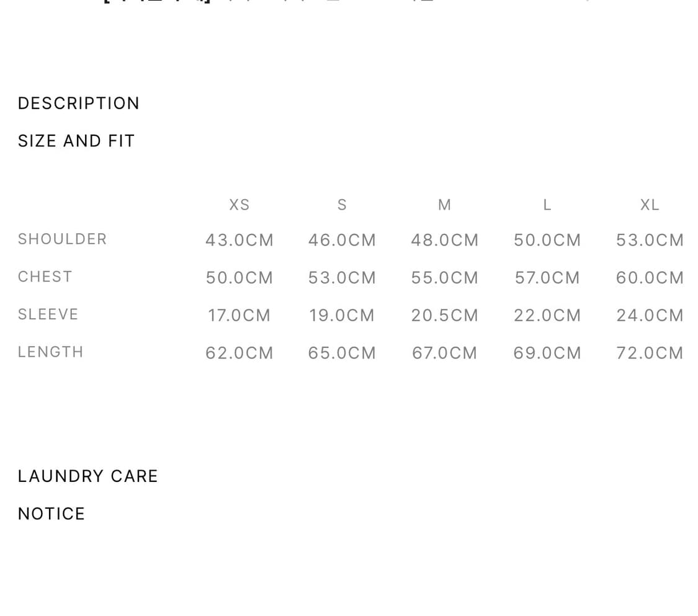698x616 pixels.
Task: Select the 55.0CM chest value for M
Action: click(444, 278)
